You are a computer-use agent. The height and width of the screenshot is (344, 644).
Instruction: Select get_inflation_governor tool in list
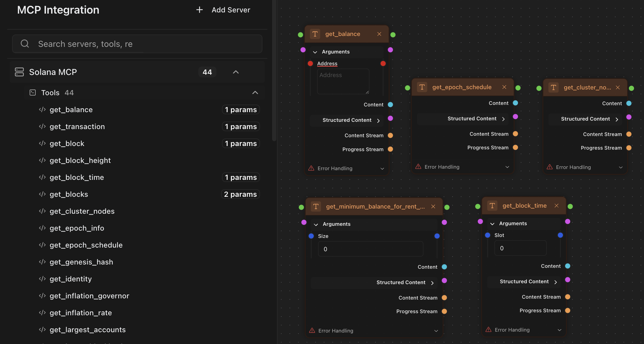(89, 296)
